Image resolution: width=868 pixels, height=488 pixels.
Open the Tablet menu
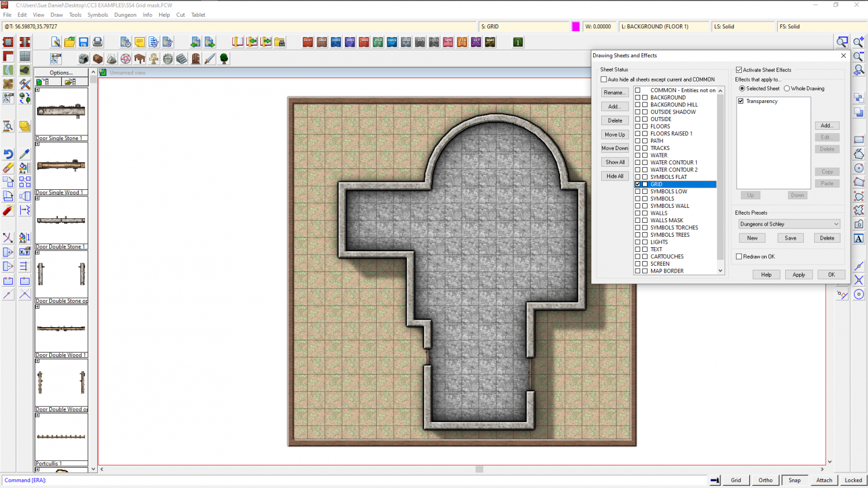coord(198,15)
